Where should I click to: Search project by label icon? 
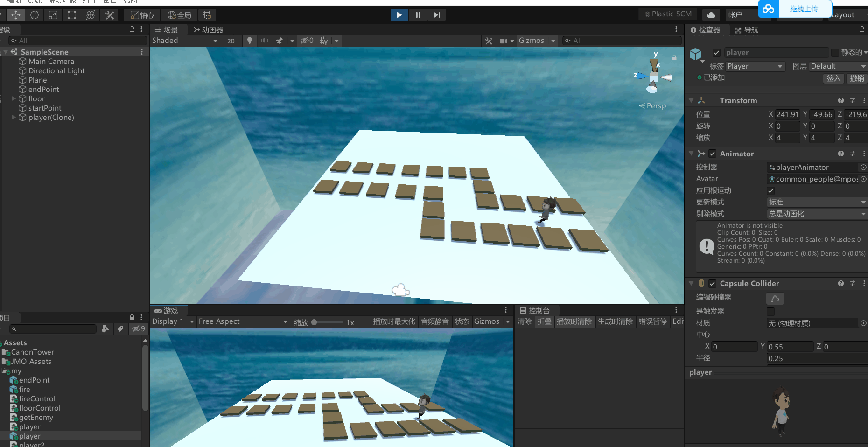coord(120,329)
